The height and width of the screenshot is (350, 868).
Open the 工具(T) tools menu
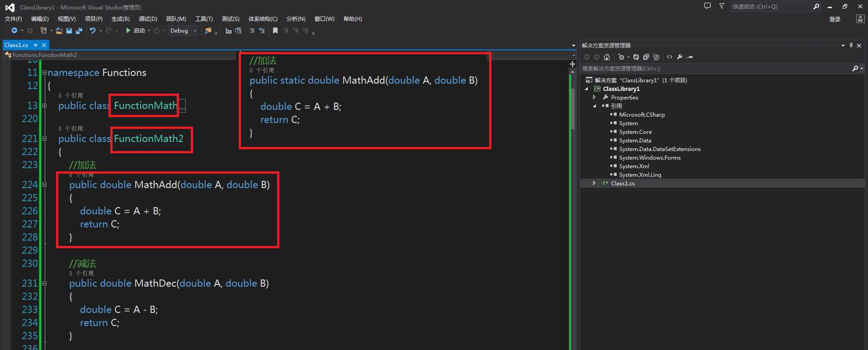point(204,19)
